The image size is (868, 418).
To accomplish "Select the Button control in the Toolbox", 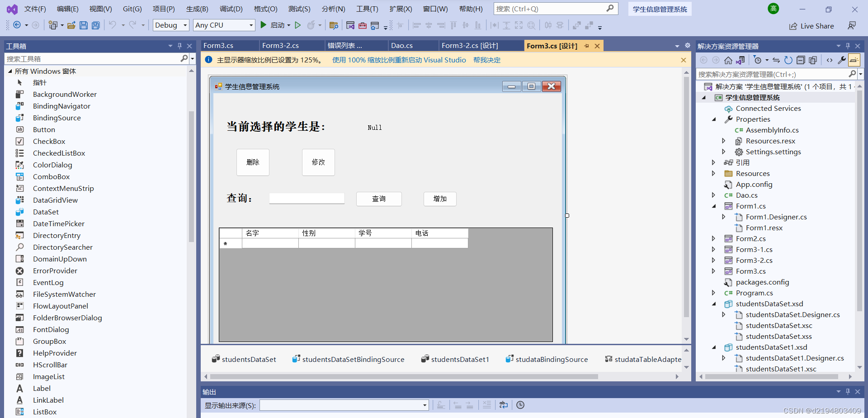I will [44, 129].
